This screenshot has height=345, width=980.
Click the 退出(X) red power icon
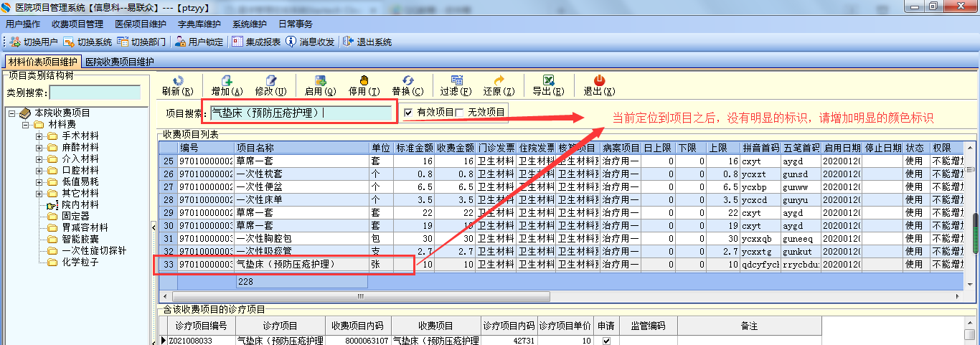tap(599, 80)
